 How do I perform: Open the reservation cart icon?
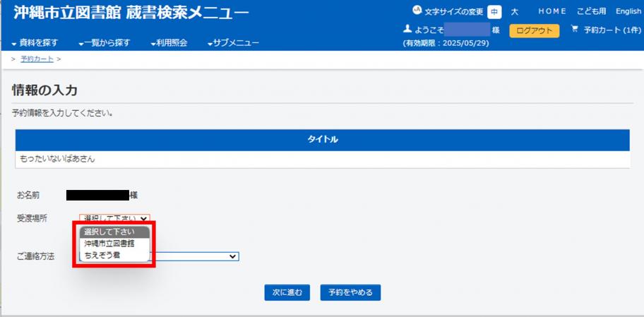(x=575, y=29)
